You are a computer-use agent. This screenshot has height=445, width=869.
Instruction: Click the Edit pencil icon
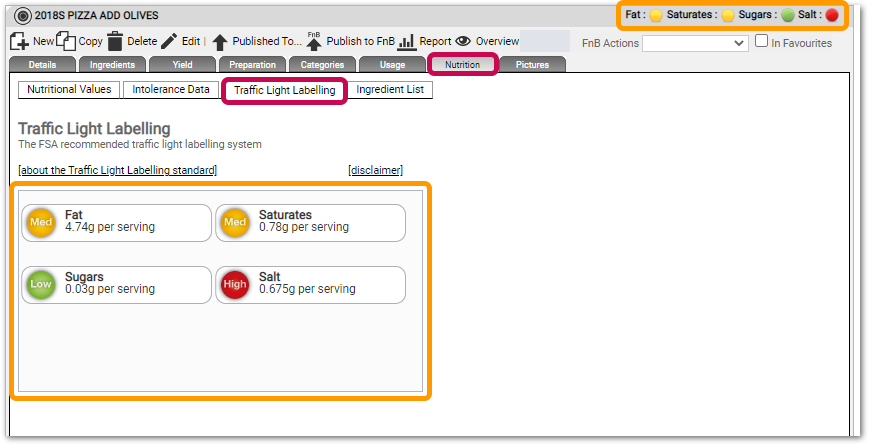pos(169,41)
